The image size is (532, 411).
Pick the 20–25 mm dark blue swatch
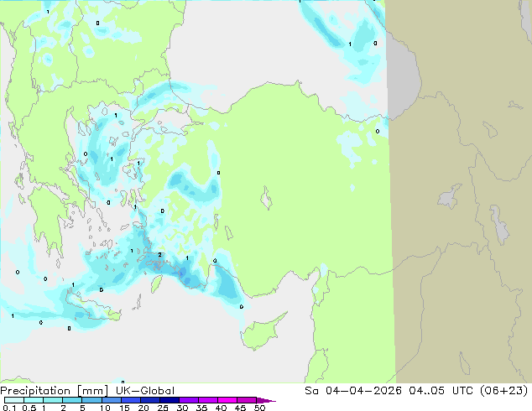[x=149, y=400]
